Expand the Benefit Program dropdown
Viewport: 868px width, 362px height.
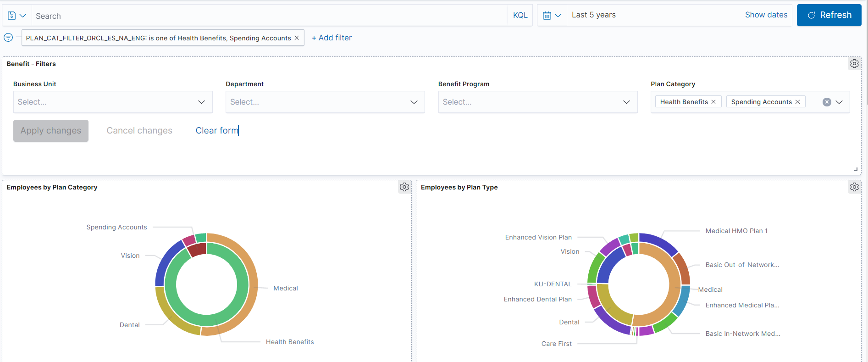(x=538, y=102)
